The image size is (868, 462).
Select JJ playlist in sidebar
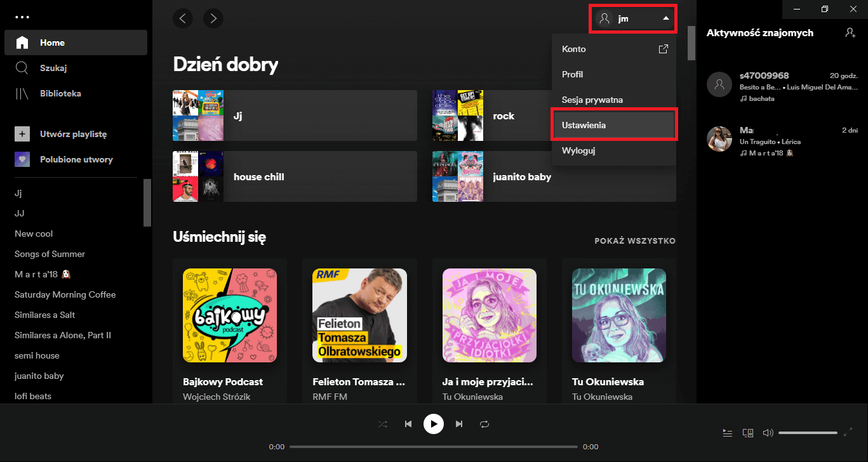[20, 213]
